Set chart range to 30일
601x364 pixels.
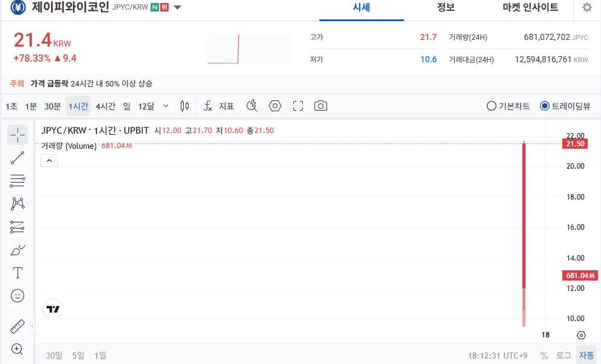(x=54, y=356)
